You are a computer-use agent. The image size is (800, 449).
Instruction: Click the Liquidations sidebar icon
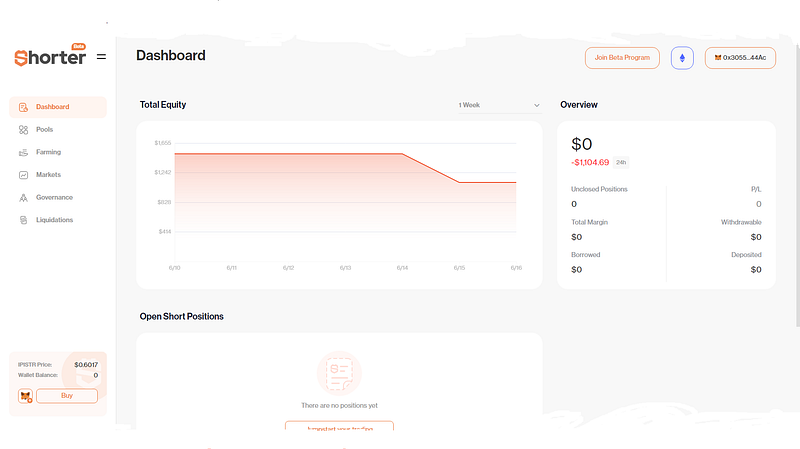(23, 220)
